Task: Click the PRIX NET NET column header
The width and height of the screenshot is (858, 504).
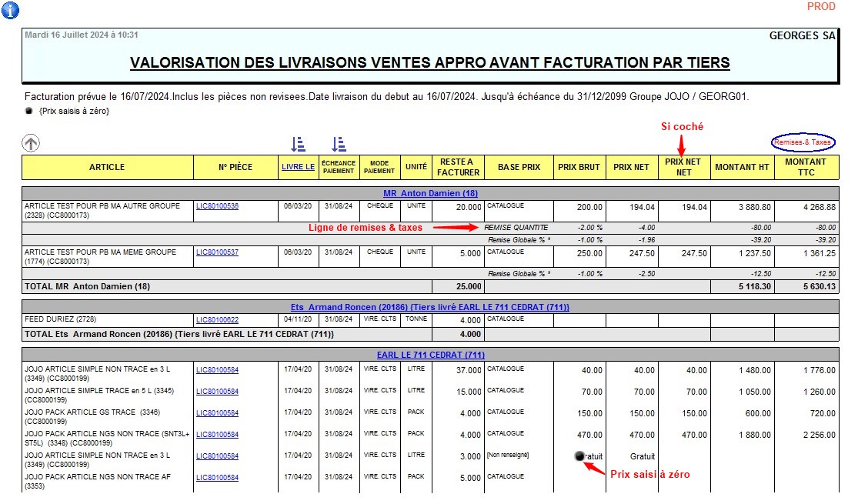Action: [x=682, y=167]
